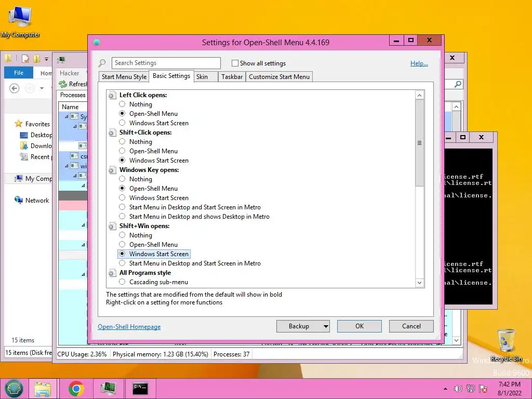The image size is (532, 399).
Task: Select Nothing under Windows Key opens
Action: (x=122, y=179)
